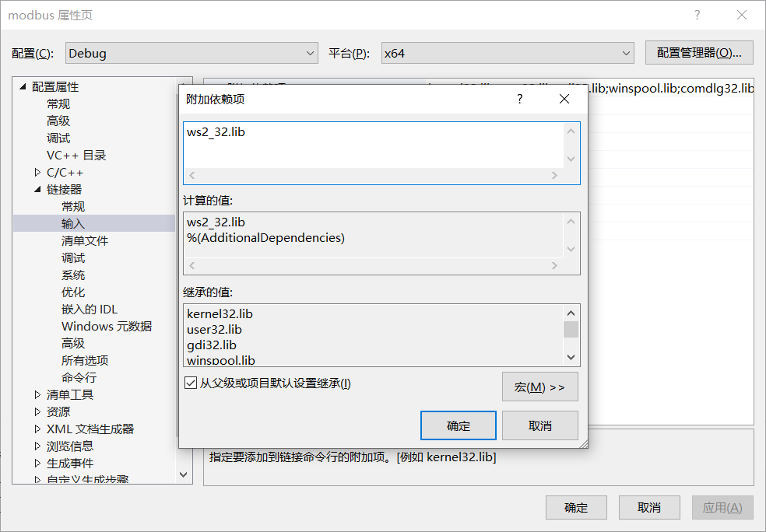Select 嵌入的 IDL item
This screenshot has width=766, height=532.
coord(89,309)
